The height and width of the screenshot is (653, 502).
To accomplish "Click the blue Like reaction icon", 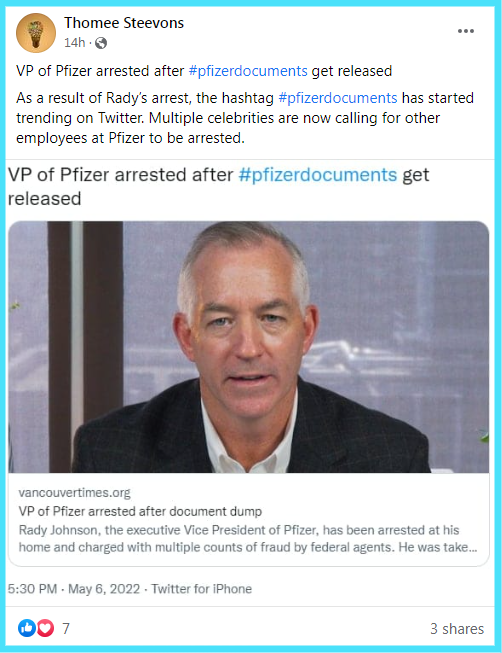I will [27, 628].
